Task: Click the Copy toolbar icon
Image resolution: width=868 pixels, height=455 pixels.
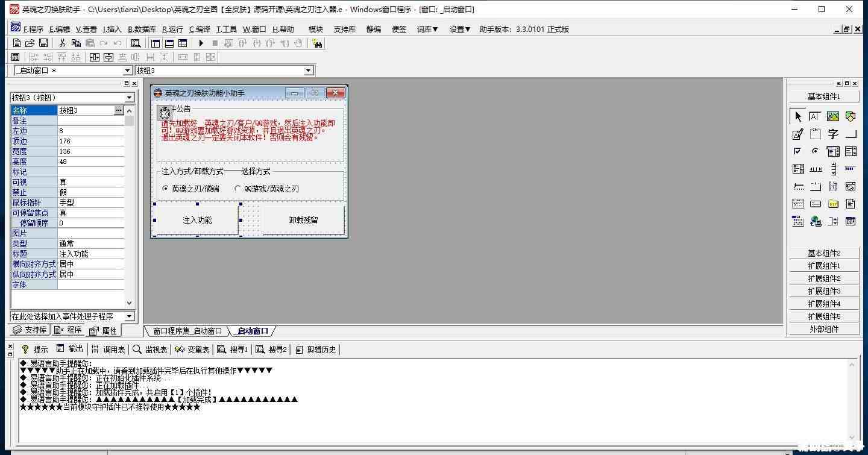Action: 76,43
